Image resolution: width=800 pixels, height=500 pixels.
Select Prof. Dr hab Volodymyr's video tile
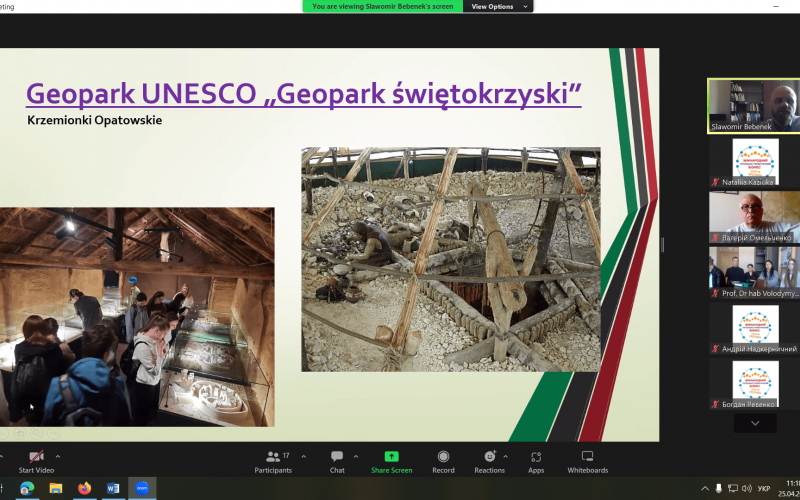coord(755,273)
